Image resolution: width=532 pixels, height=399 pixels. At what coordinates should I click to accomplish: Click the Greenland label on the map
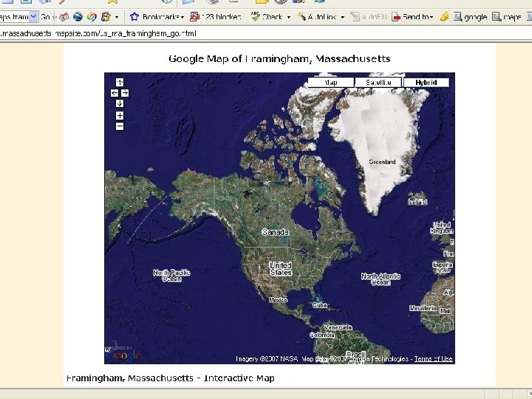[382, 162]
